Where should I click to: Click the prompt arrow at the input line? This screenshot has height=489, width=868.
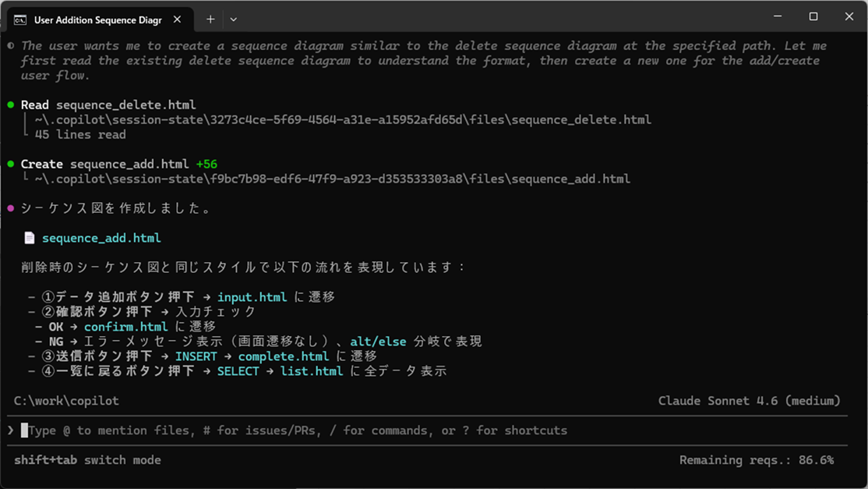pos(10,430)
